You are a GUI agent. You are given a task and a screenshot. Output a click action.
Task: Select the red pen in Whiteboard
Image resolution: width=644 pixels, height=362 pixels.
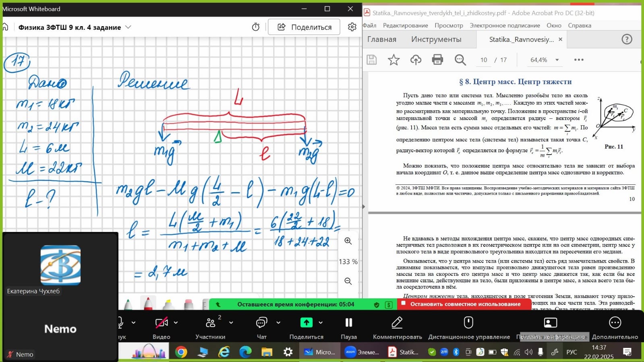[148, 304]
